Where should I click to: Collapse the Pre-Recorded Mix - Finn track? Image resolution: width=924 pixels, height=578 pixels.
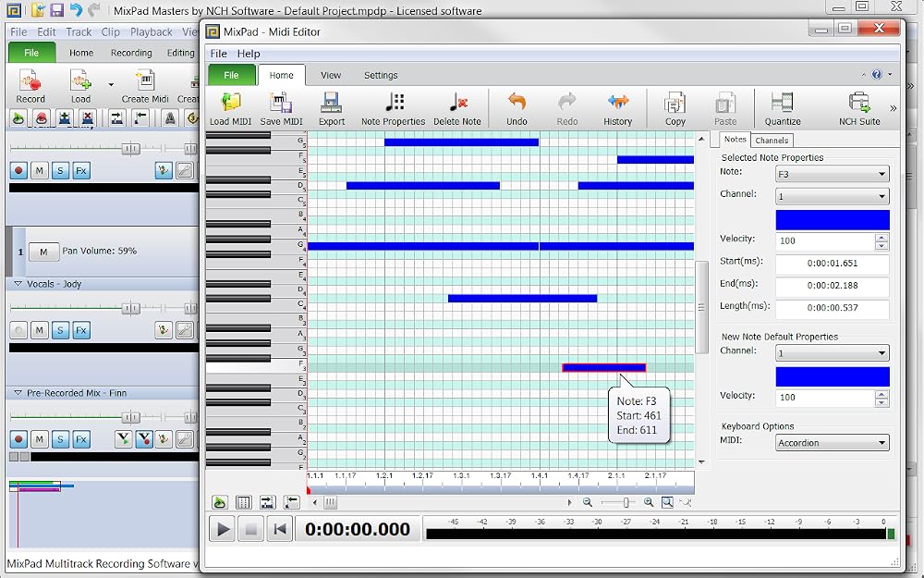[x=18, y=393]
